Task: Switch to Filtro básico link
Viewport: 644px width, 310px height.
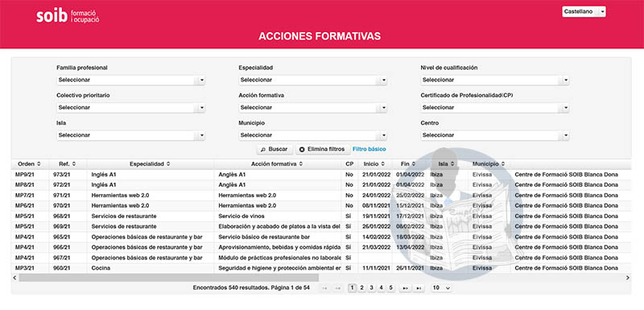Action: click(x=369, y=150)
